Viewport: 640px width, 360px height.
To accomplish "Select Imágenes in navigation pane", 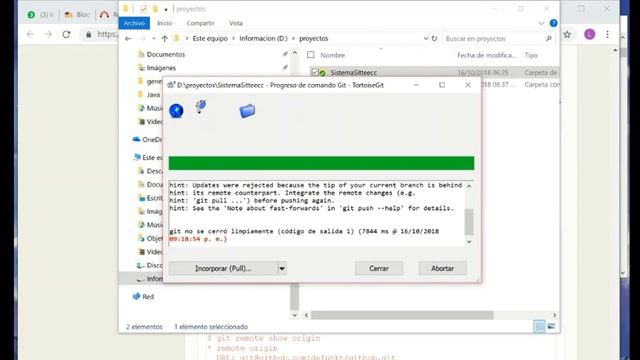I will (x=161, y=68).
